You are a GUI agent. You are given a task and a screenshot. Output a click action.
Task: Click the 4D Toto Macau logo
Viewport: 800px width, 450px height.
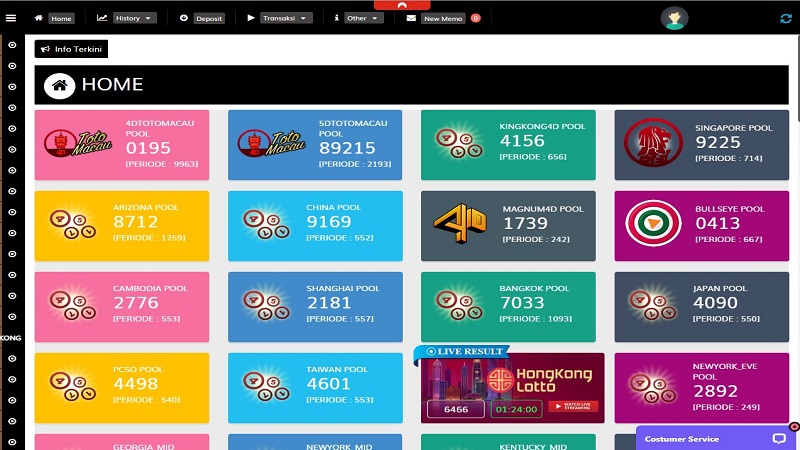click(x=64, y=145)
